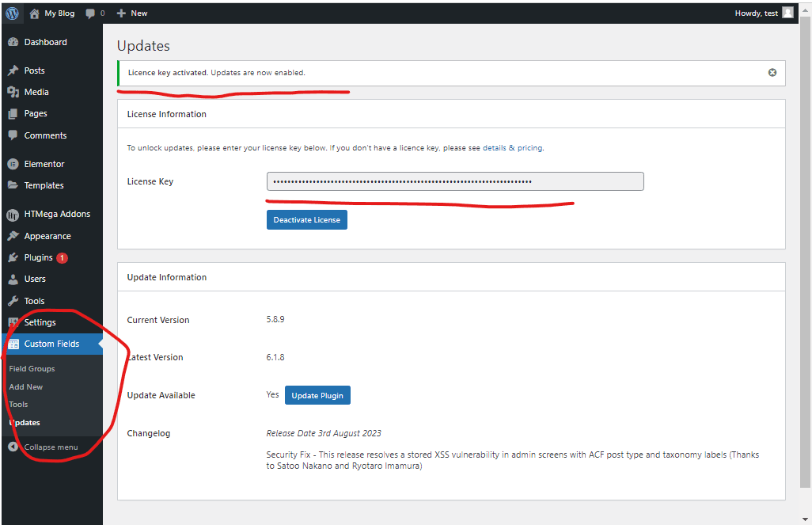Dismiss the licence key activated notice
Image resolution: width=812 pixels, height=525 pixels.
point(772,73)
